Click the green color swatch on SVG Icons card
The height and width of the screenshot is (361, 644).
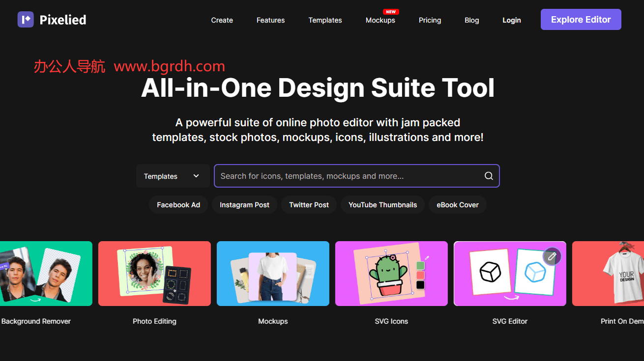(x=420, y=266)
